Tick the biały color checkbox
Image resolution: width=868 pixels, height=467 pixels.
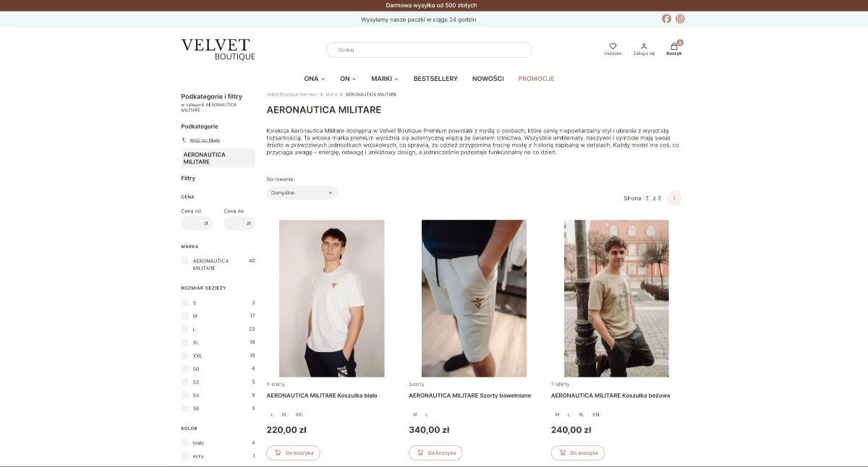(x=185, y=442)
